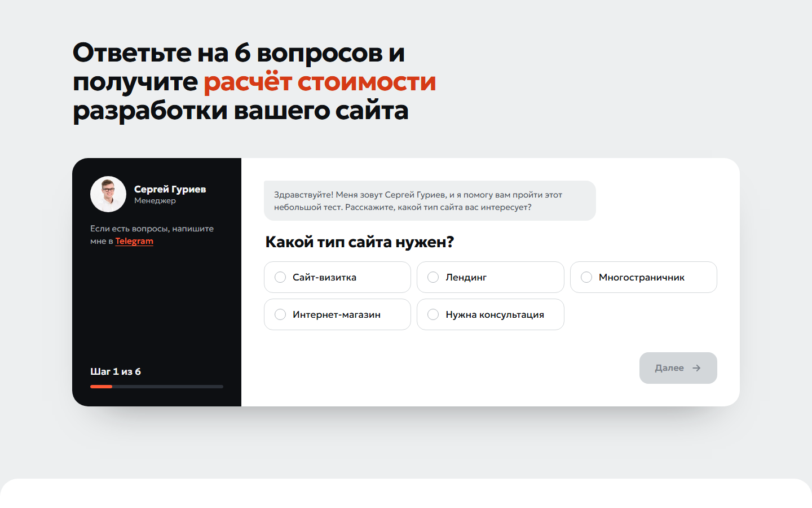Click the greeting message from Сергей Гуриев
The height and width of the screenshot is (508, 812).
[430, 201]
